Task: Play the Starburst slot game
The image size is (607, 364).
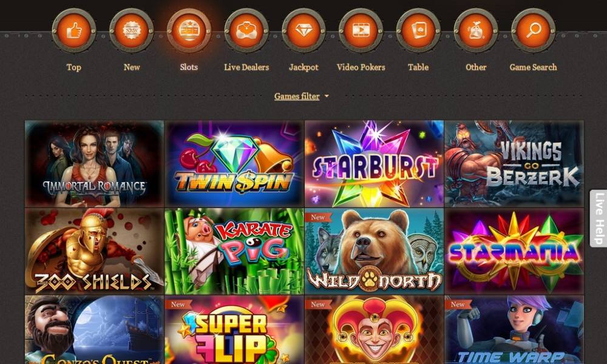Action: point(374,164)
